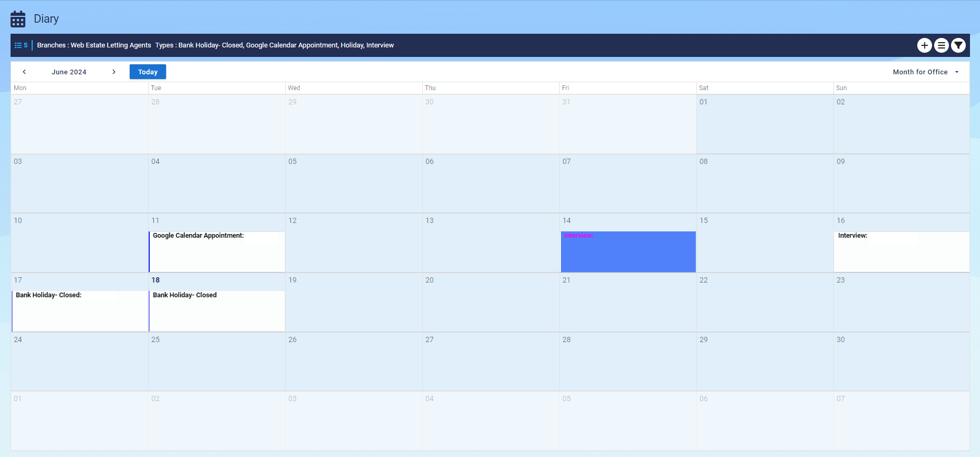Viewport: 980px width, 457px height.
Task: Select day 10 date cell
Action: click(80, 243)
